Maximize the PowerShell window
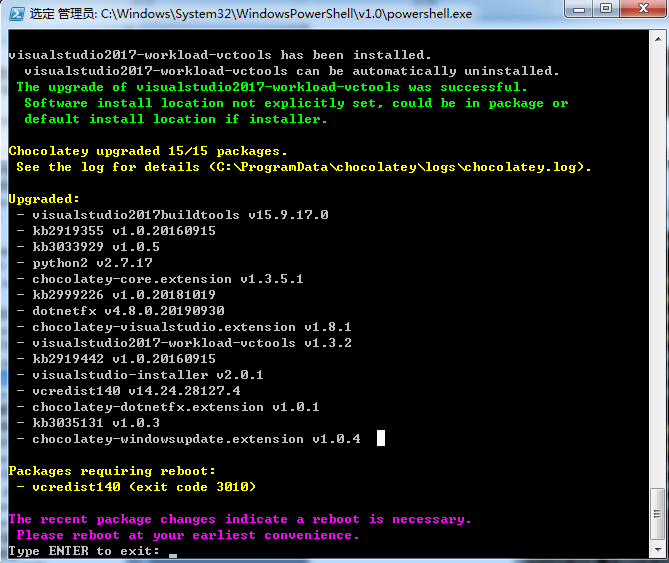 coord(606,9)
